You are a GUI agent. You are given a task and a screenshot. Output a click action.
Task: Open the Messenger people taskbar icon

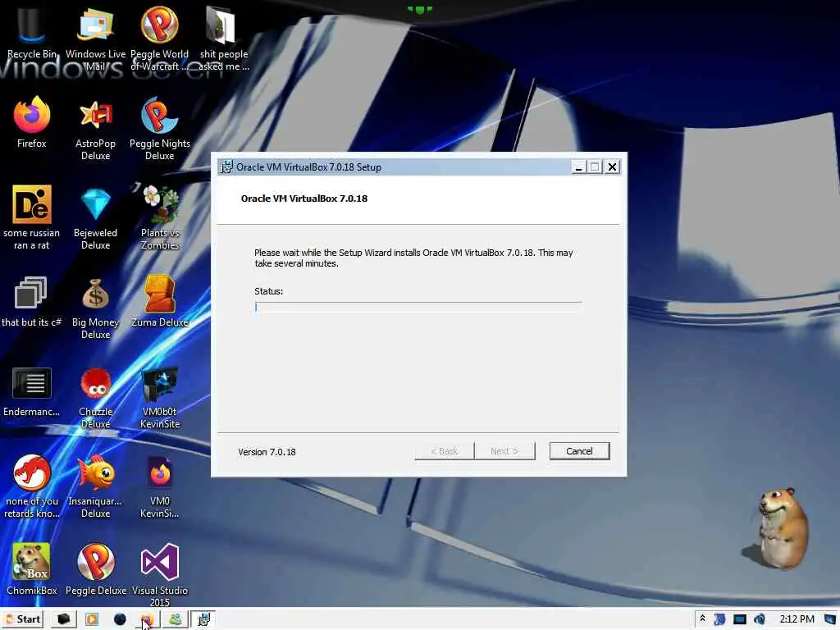point(176,619)
